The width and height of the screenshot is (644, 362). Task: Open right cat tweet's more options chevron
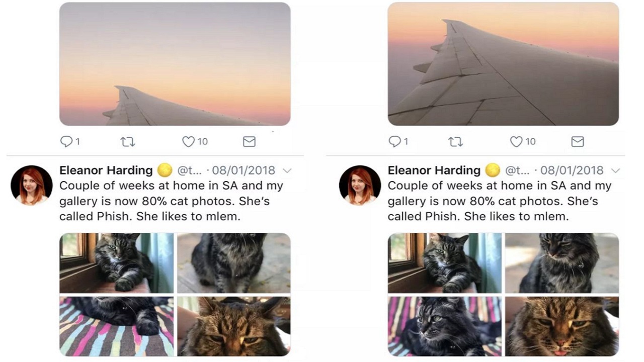[x=615, y=170]
